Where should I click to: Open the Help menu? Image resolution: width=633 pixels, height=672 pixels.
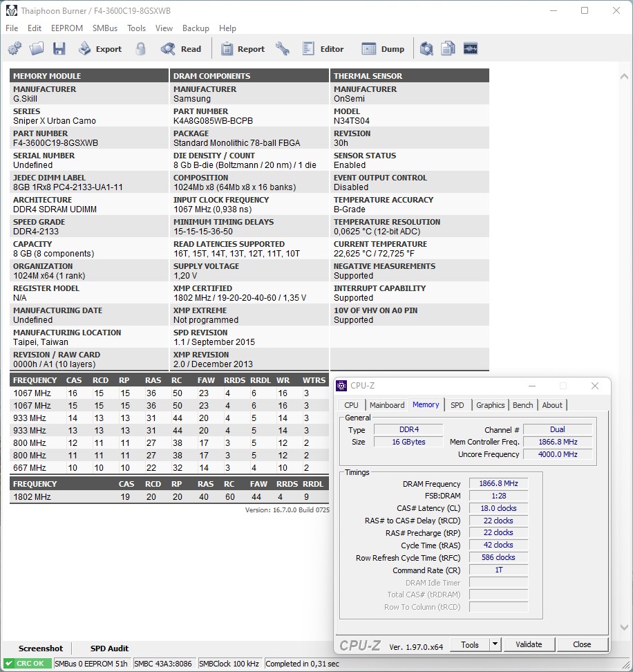tap(227, 28)
